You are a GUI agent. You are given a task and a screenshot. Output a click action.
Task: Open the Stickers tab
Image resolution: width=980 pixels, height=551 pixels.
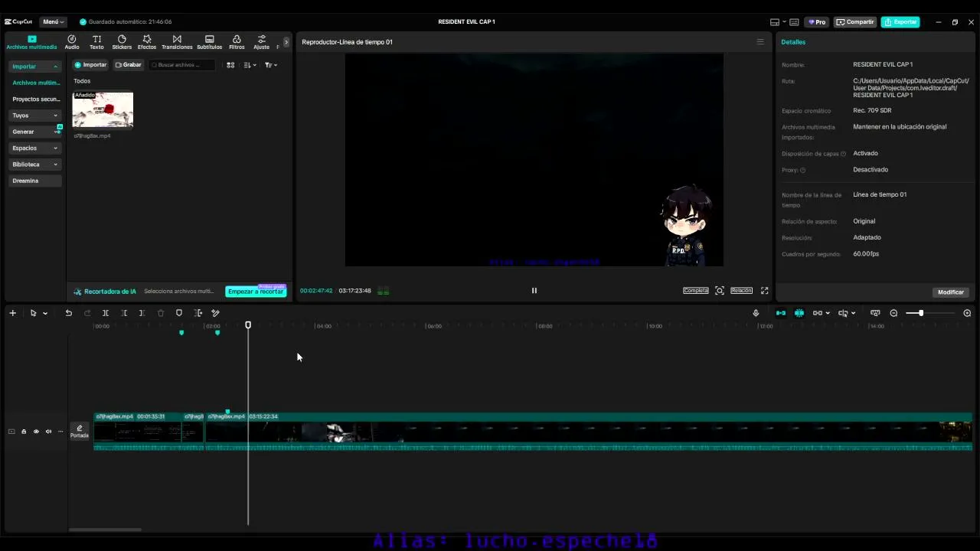tap(122, 42)
